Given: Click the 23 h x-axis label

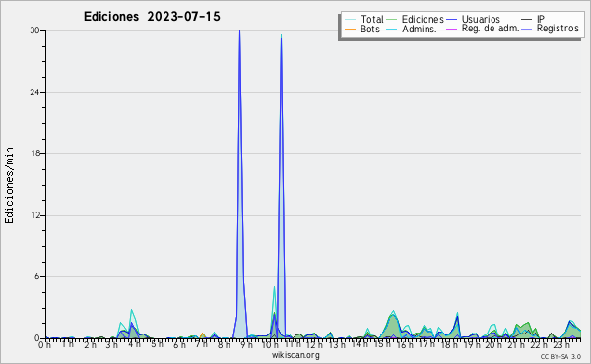Looking at the screenshot, I should (561, 345).
